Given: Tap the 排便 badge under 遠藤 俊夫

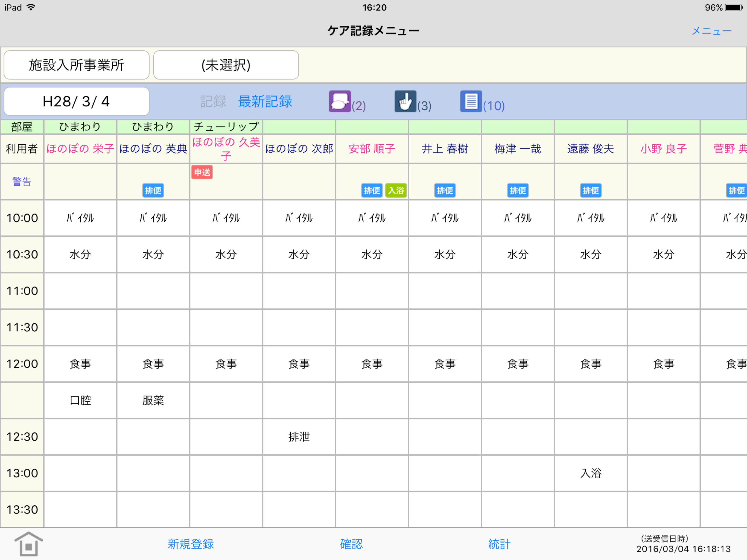Looking at the screenshot, I should click(591, 191).
